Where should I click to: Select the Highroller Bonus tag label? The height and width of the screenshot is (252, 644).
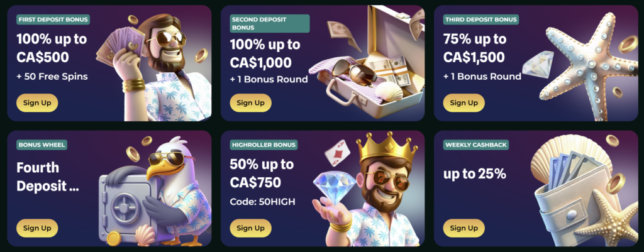pyautogui.click(x=264, y=145)
